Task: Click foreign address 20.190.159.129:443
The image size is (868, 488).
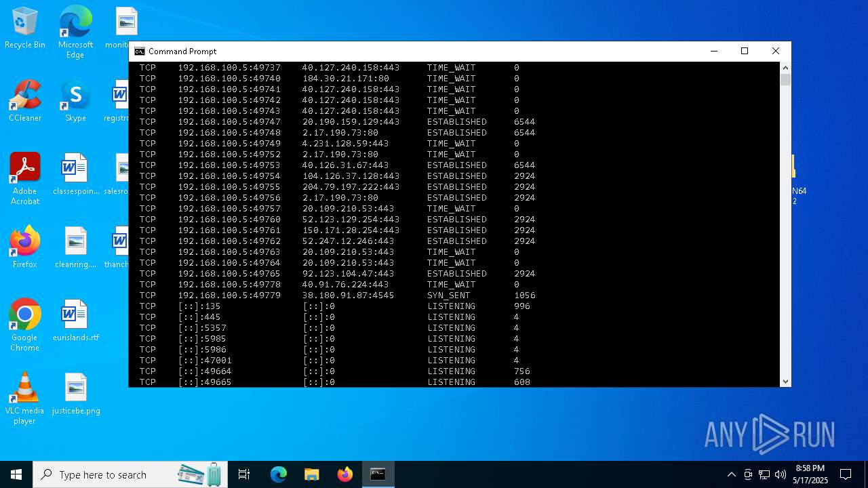Action: point(351,122)
